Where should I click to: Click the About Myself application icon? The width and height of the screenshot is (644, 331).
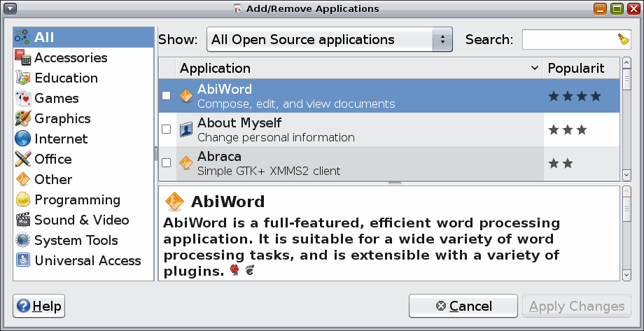(186, 129)
